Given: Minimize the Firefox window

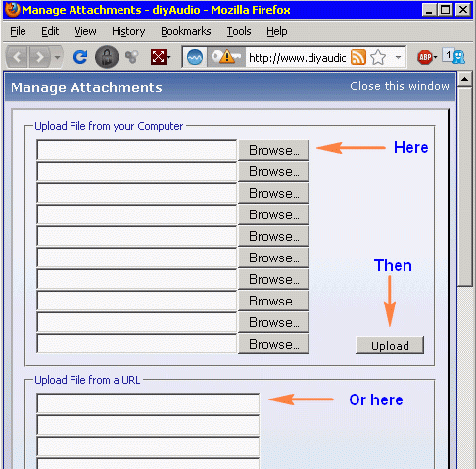Looking at the screenshot, I should click(x=430, y=10).
